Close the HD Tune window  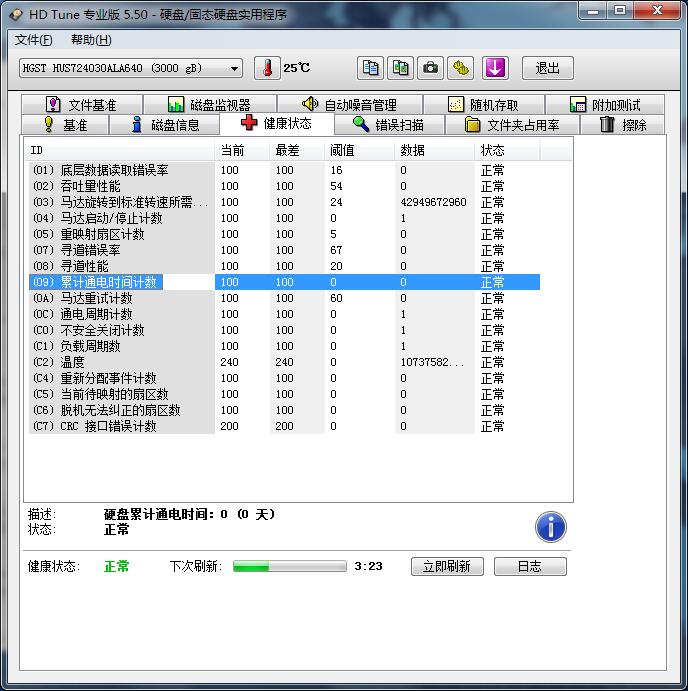(657, 11)
